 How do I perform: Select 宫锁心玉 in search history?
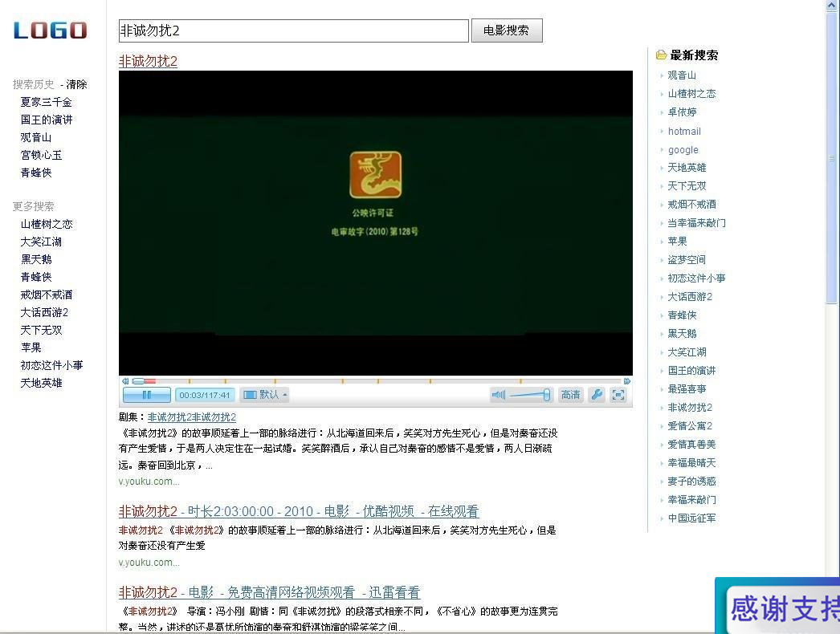click(x=41, y=155)
